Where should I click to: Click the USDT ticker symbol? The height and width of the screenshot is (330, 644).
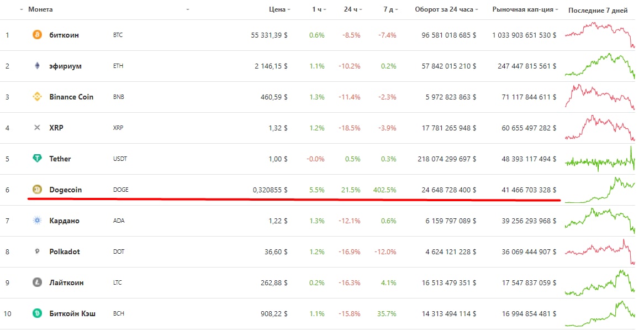pyautogui.click(x=120, y=159)
